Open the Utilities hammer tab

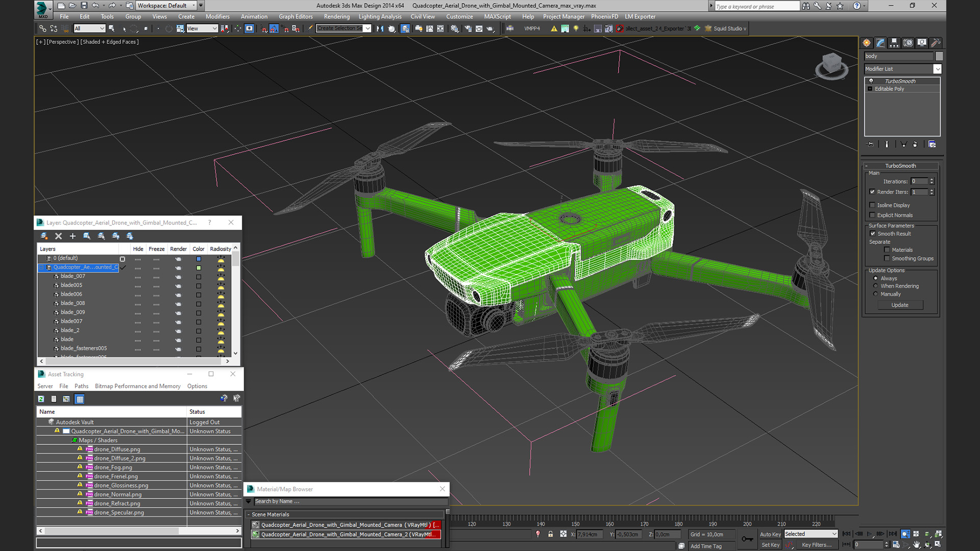(936, 43)
